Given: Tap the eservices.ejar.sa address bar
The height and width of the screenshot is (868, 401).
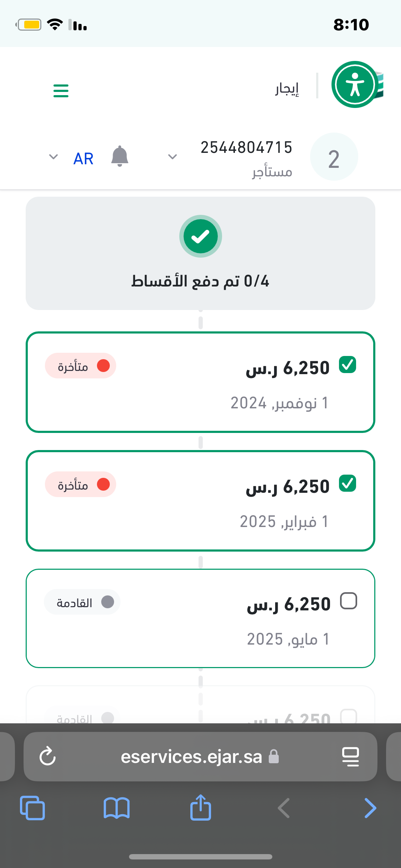Looking at the screenshot, I should (x=192, y=756).
